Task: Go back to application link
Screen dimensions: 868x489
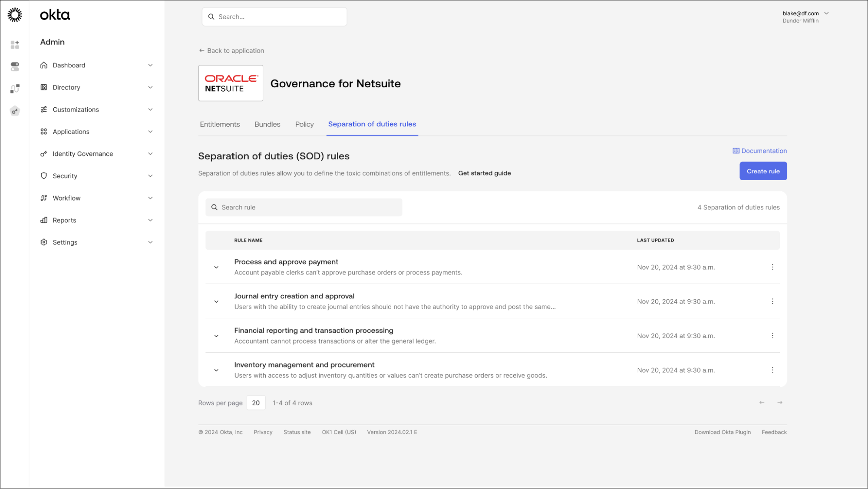Action: 231,50
